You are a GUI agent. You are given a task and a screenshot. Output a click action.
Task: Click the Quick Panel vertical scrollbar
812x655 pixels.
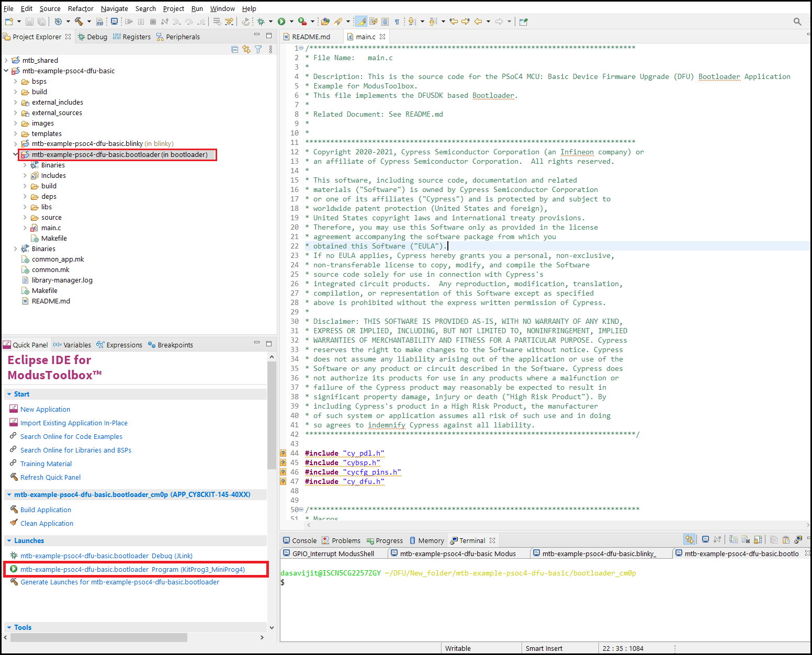[271, 416]
